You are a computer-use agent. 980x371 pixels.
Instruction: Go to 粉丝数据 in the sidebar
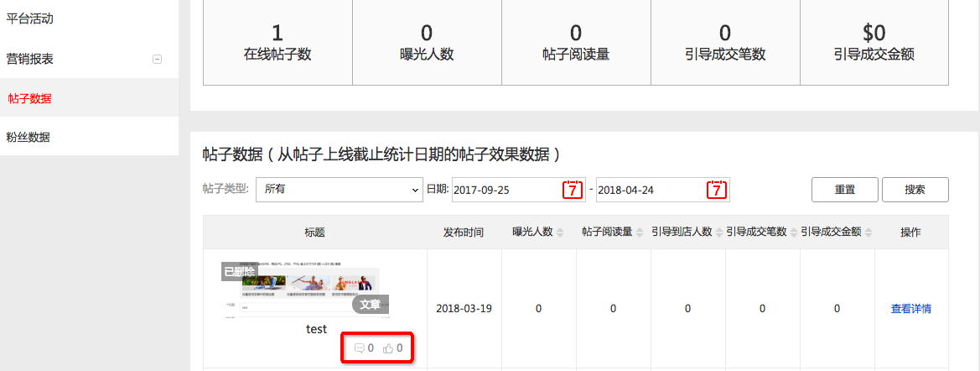29,138
